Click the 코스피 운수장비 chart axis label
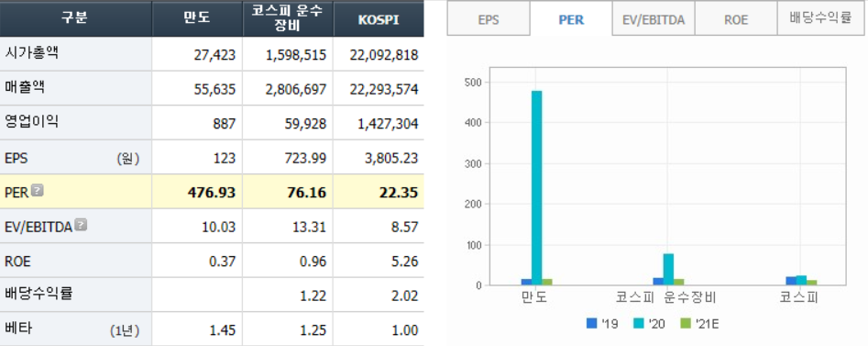The image size is (868, 346). click(x=666, y=297)
